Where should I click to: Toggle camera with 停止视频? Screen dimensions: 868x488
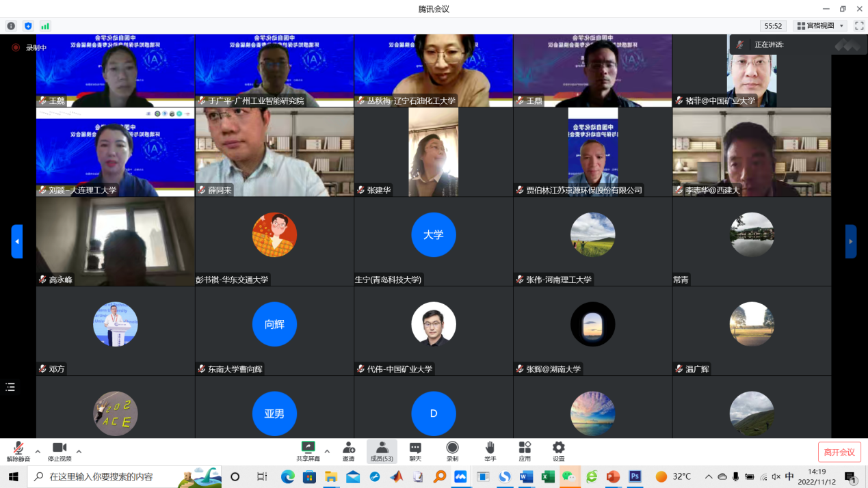pyautogui.click(x=60, y=451)
